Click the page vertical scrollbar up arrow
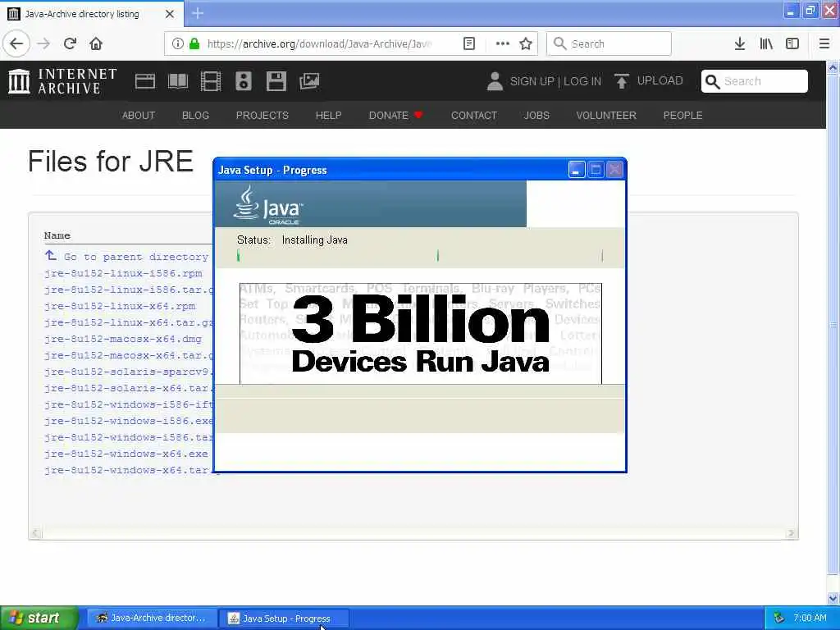840x630 pixels. 833,67
